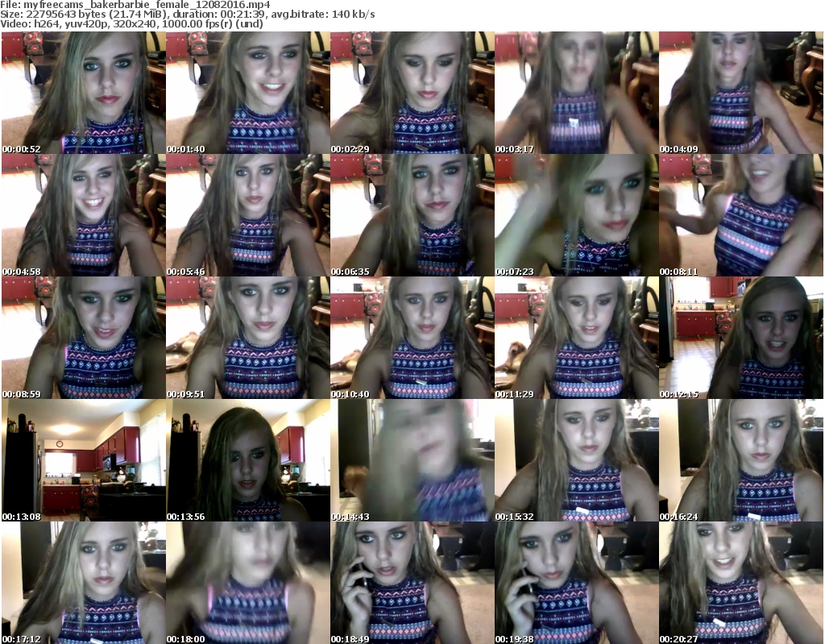Click the frame labeled 00:05:46
Image resolution: width=825 pixels, height=644 pixels.
tap(248, 215)
